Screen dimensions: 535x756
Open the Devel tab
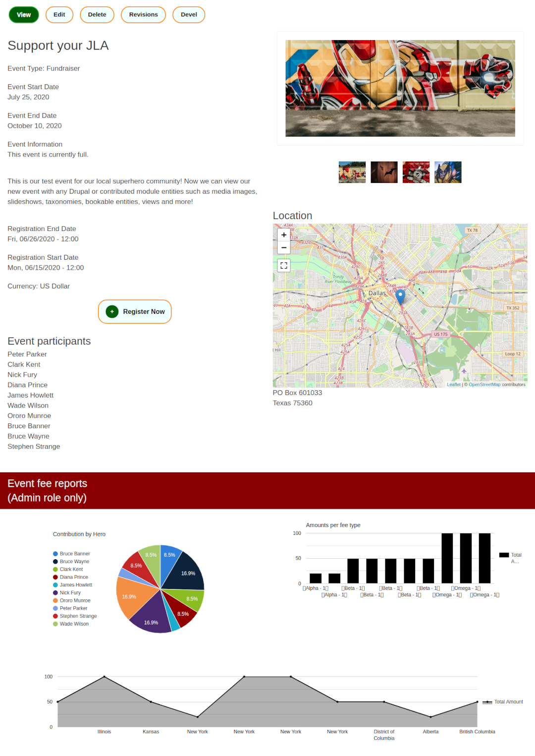(x=189, y=14)
